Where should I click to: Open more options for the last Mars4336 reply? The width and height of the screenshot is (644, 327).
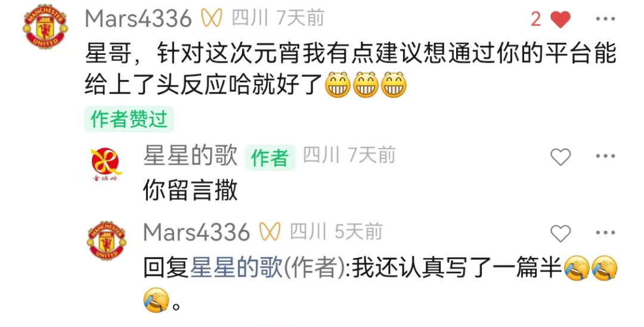(x=605, y=233)
